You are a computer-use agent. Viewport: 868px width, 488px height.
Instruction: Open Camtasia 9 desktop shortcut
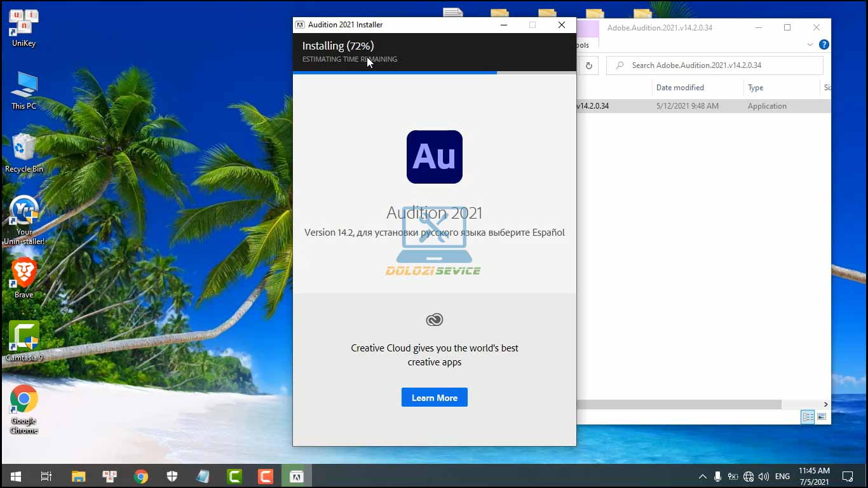pos(24,337)
